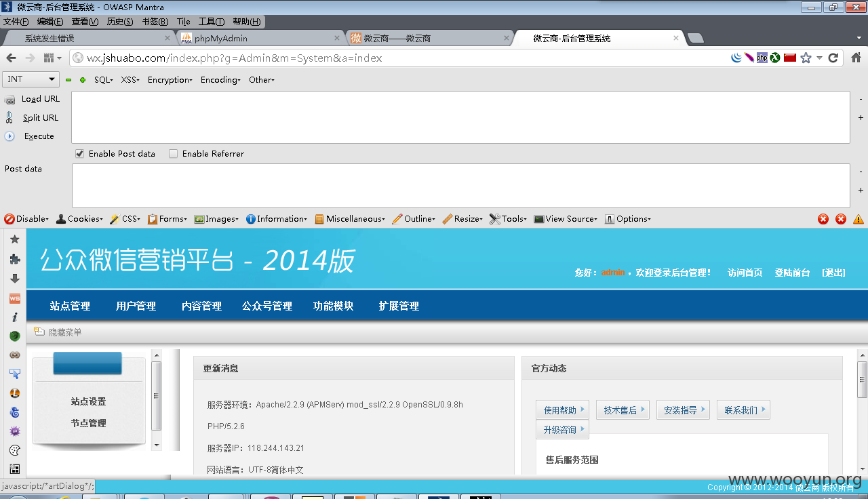
Task: Click 退出 logout link
Action: pos(833,273)
